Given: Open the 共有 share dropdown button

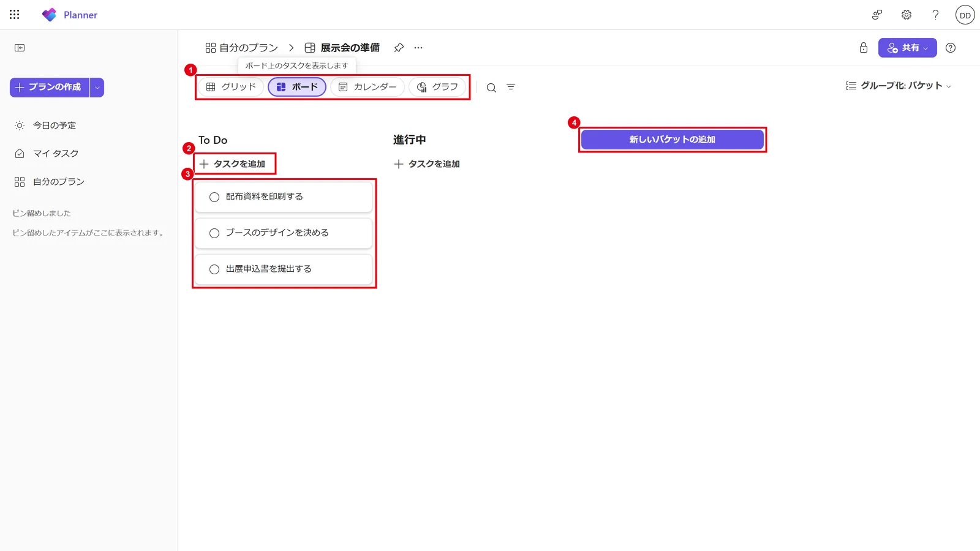Looking at the screenshot, I should pyautogui.click(x=908, y=48).
